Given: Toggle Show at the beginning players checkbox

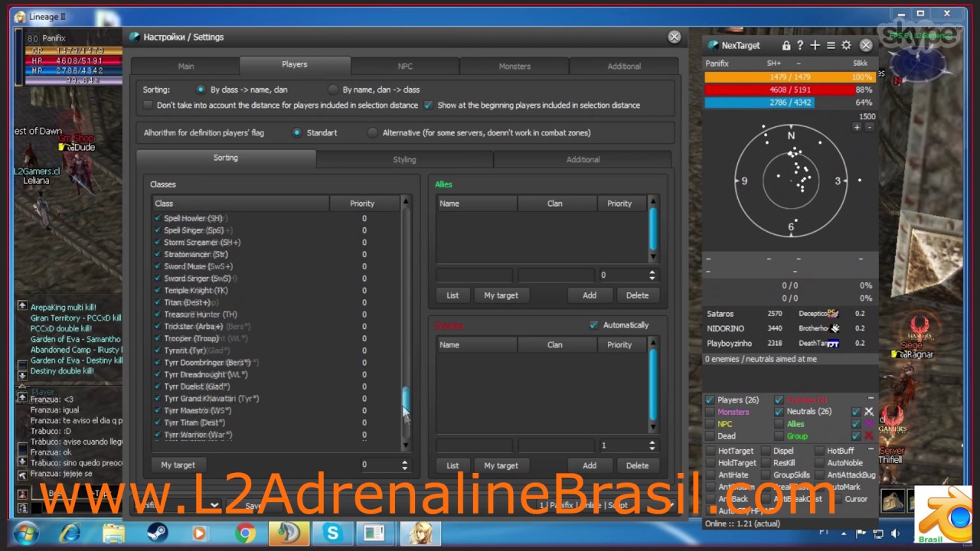Looking at the screenshot, I should click(429, 105).
